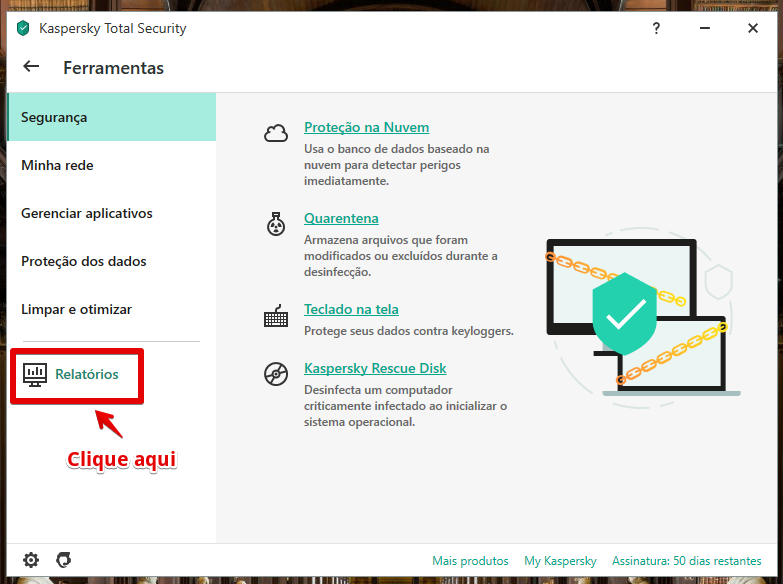Close the Kaspersky Total Security window
This screenshot has width=783, height=584.
(753, 28)
